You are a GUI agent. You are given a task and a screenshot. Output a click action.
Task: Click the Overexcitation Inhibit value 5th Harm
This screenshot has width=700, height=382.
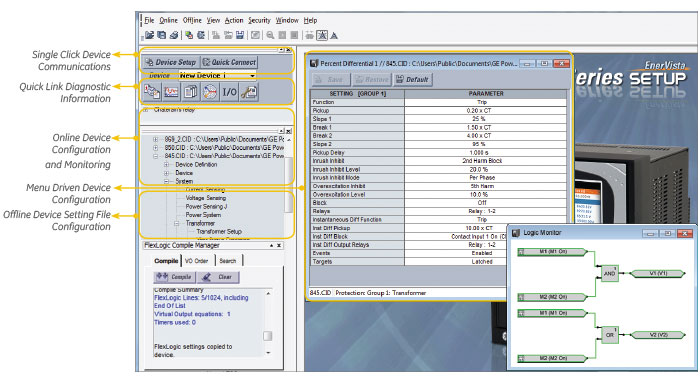pos(486,186)
